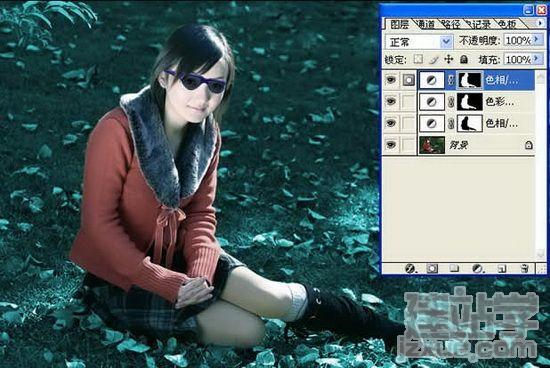The width and height of the screenshot is (550, 368).
Task: Click the lock image pixels brush icon
Action: (x=434, y=60)
